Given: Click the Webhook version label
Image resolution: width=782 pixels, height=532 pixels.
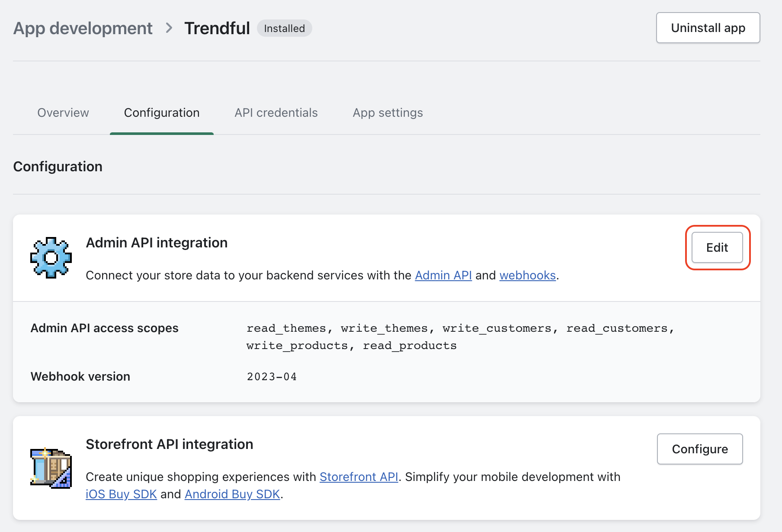Looking at the screenshot, I should pos(80,376).
